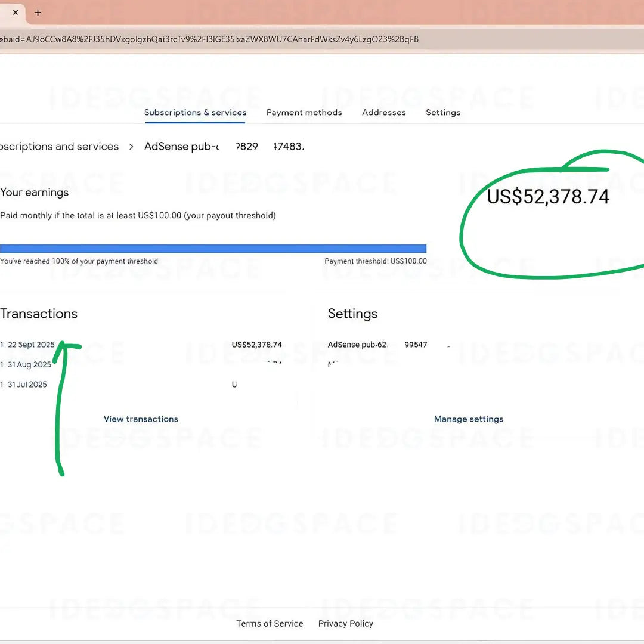
Task: Open the 22 Sept 2025 transaction
Action: (x=31, y=345)
